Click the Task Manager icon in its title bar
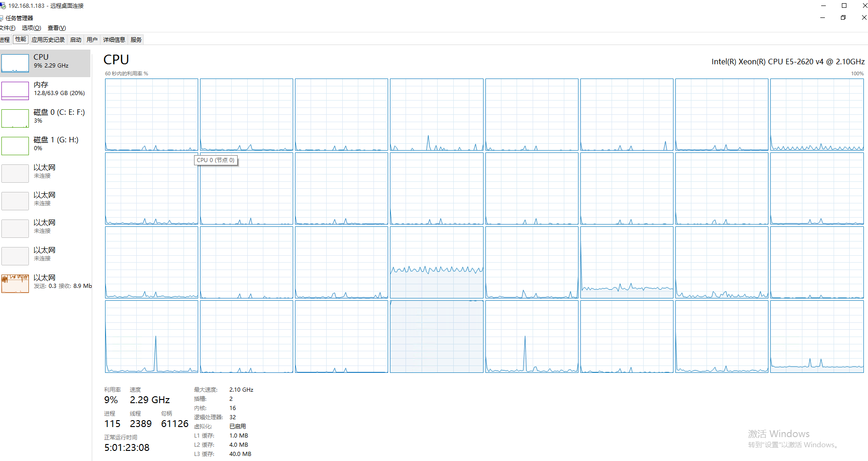This screenshot has height=461, width=868. coord(3,18)
